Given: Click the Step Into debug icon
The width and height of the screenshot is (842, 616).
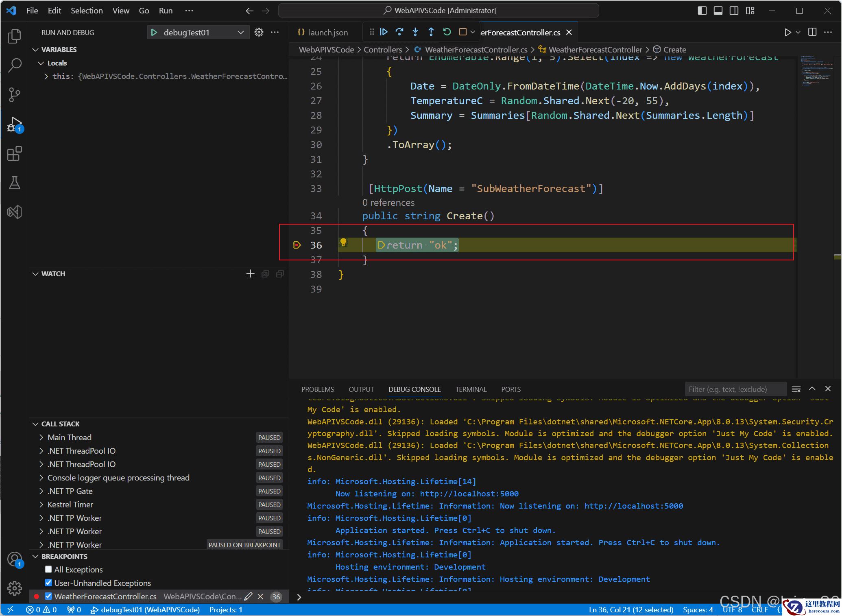Looking at the screenshot, I should 415,32.
